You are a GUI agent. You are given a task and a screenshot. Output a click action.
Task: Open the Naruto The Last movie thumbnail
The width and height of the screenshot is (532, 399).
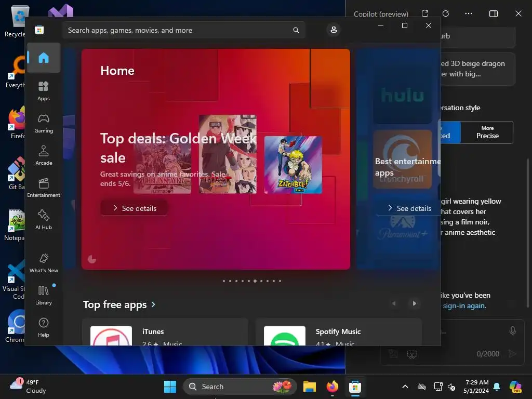[x=228, y=154]
